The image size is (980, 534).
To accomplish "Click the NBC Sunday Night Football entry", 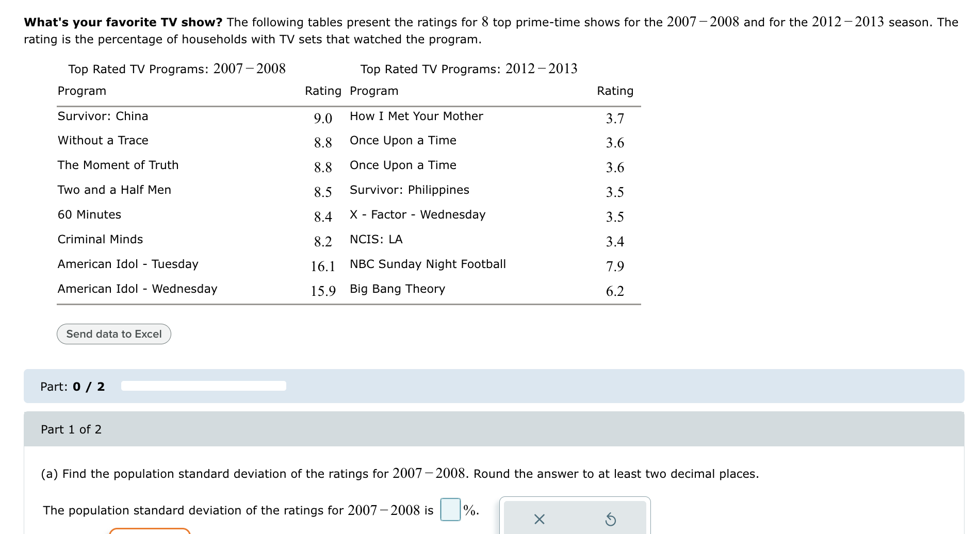I will tap(428, 264).
